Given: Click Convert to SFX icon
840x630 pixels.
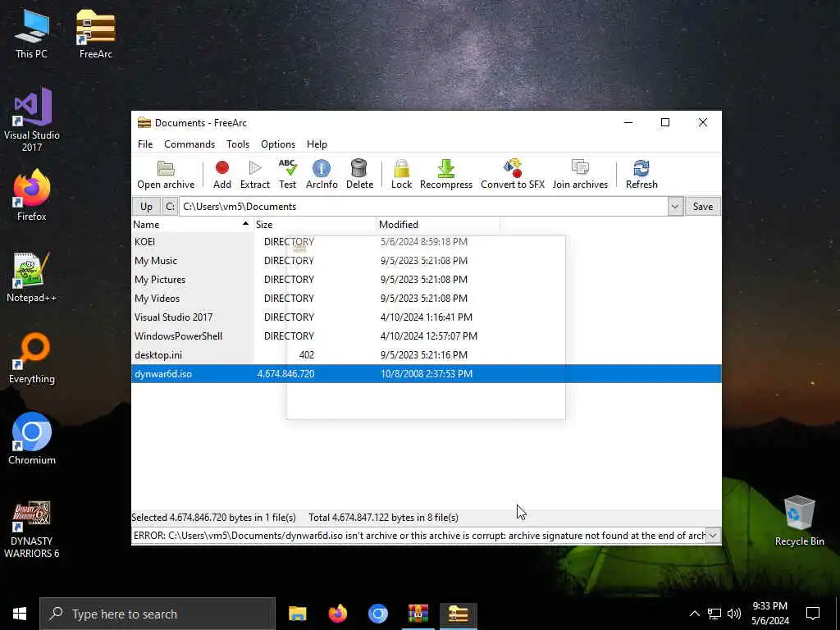Looking at the screenshot, I should [x=513, y=174].
